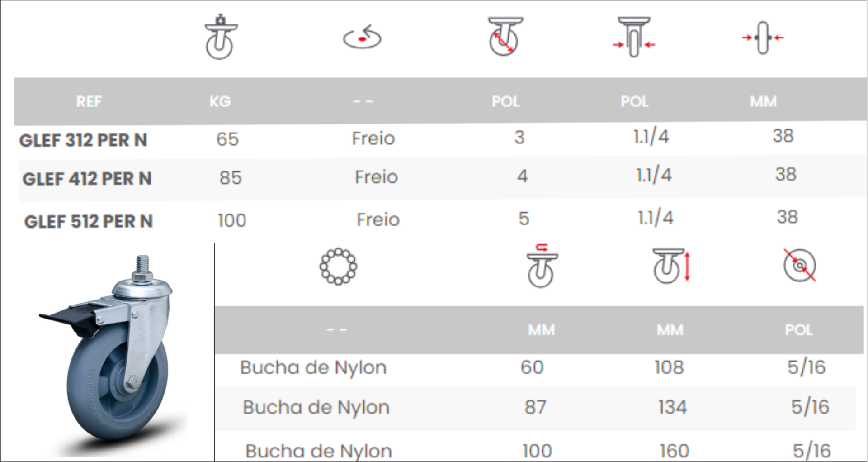Click the first row Freio value
Screen dimensions: 868x462
pyautogui.click(x=373, y=138)
